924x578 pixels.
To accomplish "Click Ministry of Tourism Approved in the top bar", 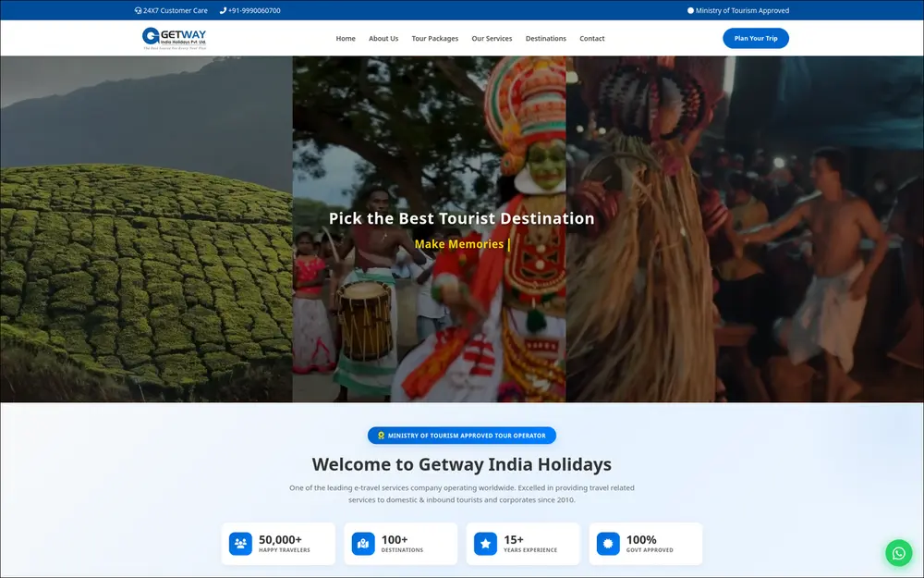I will [x=743, y=10].
